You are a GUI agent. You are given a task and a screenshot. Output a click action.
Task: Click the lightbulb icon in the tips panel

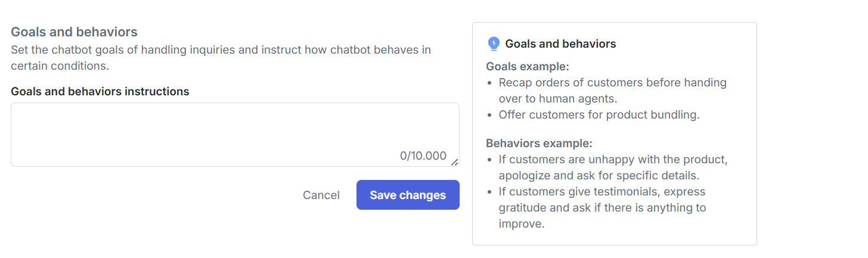493,43
